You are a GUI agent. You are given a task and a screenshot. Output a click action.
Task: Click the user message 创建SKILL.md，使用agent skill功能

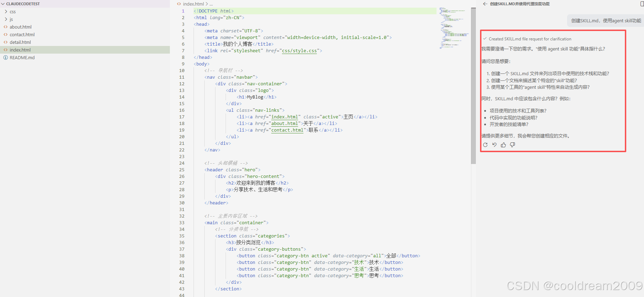tap(606, 21)
